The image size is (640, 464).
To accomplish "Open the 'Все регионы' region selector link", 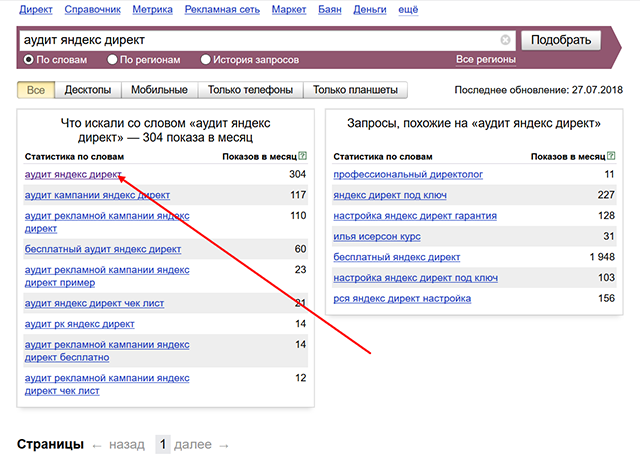I will click(486, 60).
